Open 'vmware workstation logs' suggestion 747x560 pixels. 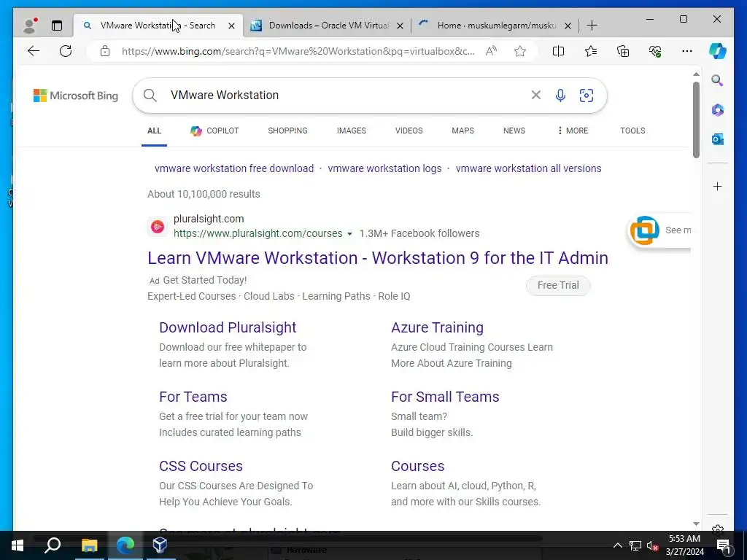(384, 168)
